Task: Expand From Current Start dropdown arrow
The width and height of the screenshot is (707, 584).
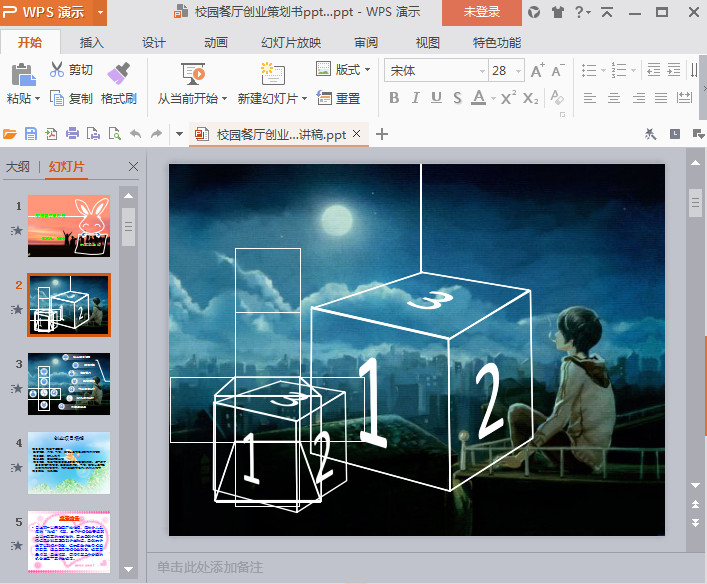Action: pyautogui.click(x=224, y=98)
